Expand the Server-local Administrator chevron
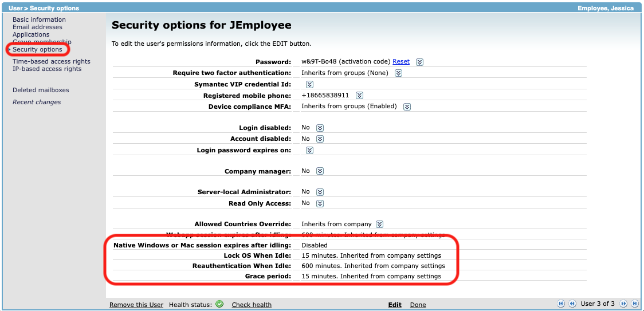Image resolution: width=644 pixels, height=311 pixels. point(320,192)
